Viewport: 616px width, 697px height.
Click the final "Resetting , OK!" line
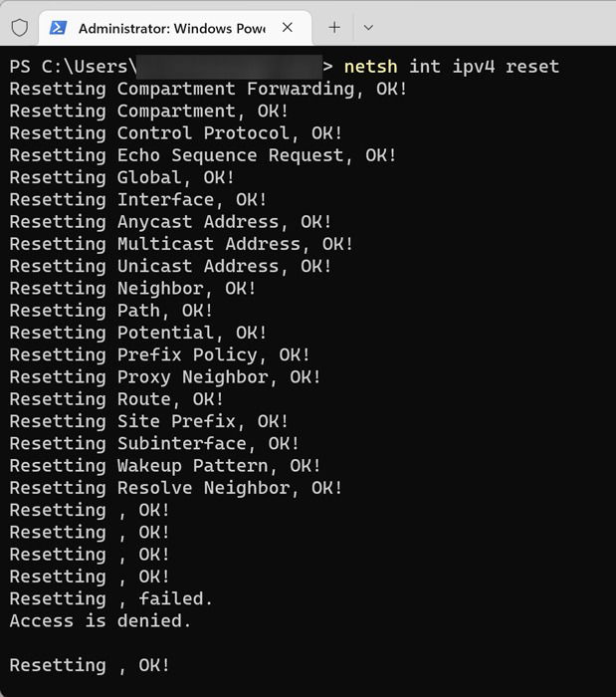tap(90, 665)
